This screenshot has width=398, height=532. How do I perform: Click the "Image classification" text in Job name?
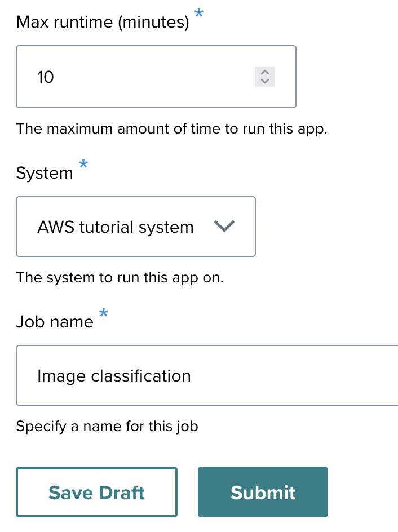[x=114, y=376]
